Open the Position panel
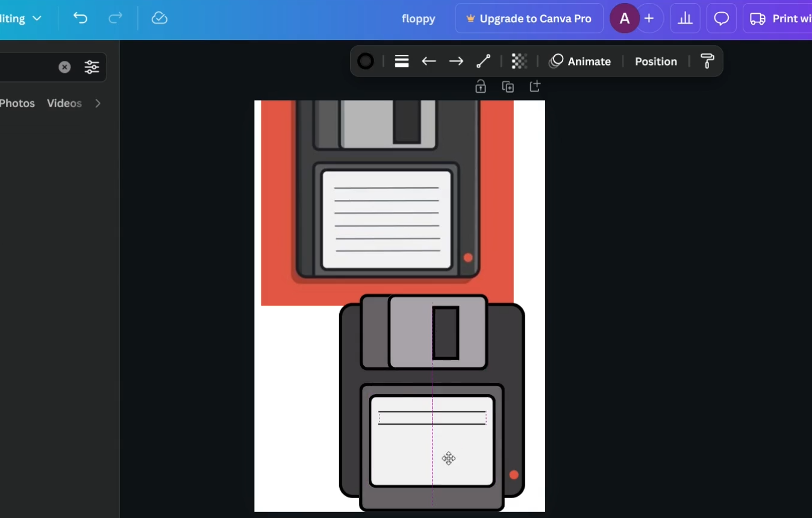 tap(656, 61)
